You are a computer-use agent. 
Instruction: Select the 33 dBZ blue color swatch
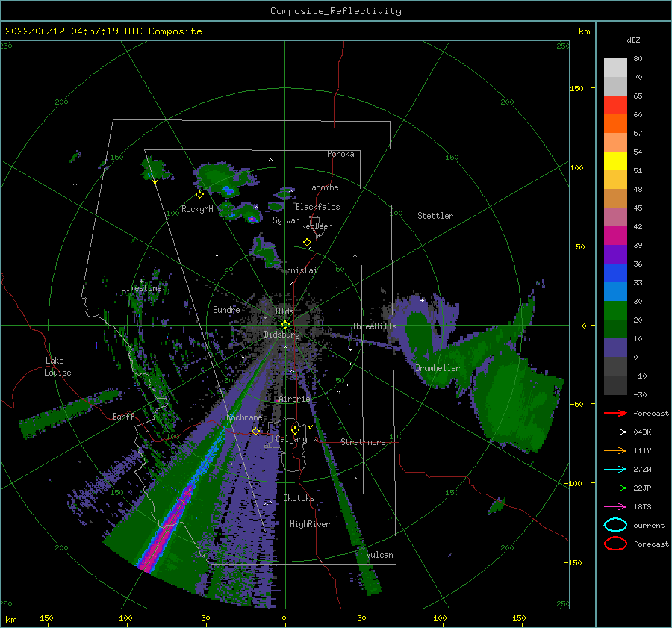pos(615,273)
